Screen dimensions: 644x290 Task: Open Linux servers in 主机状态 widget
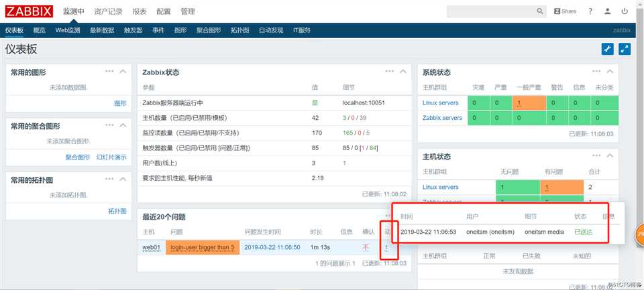pyautogui.click(x=440, y=187)
